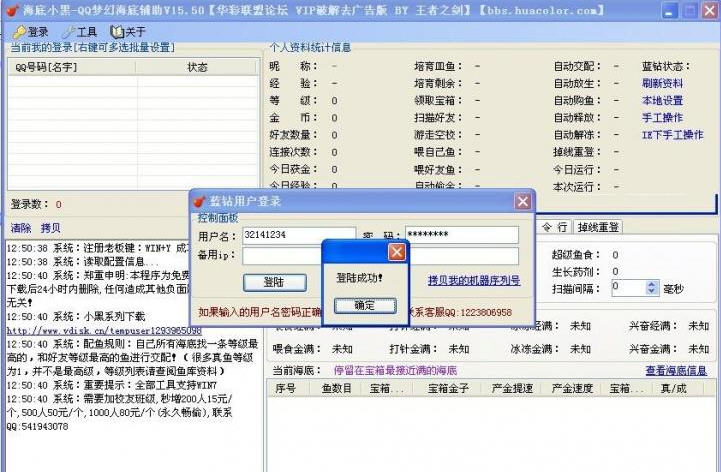Click the 序号 column header
721x472 pixels.
click(286, 388)
